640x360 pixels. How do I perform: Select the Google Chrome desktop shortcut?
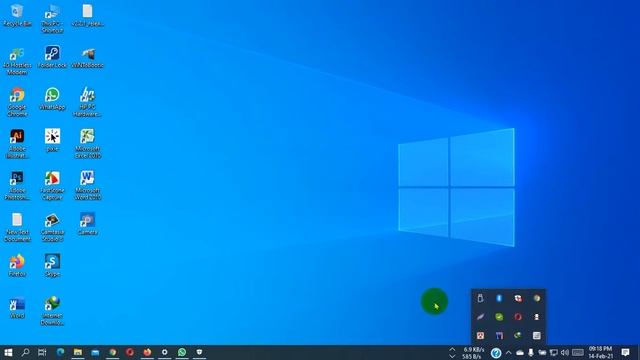pos(17,102)
